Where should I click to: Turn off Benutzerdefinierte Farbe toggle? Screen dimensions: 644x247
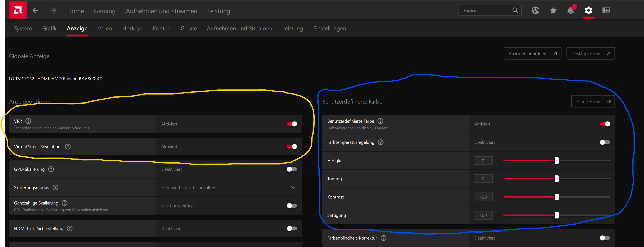tap(605, 124)
